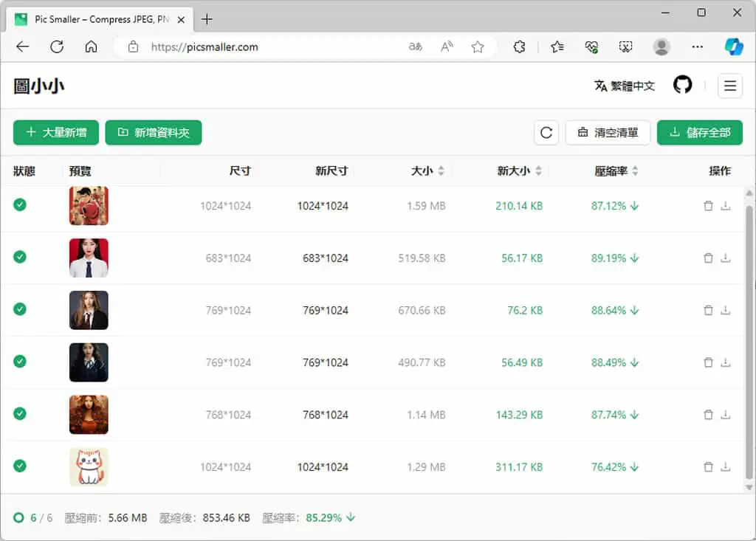Open the GitHub repository icon
This screenshot has width=756, height=541.
coord(682,86)
